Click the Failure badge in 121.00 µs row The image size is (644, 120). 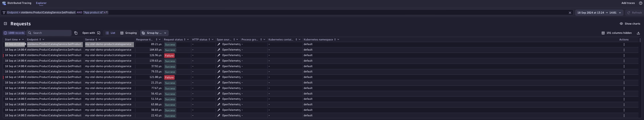tap(169, 78)
